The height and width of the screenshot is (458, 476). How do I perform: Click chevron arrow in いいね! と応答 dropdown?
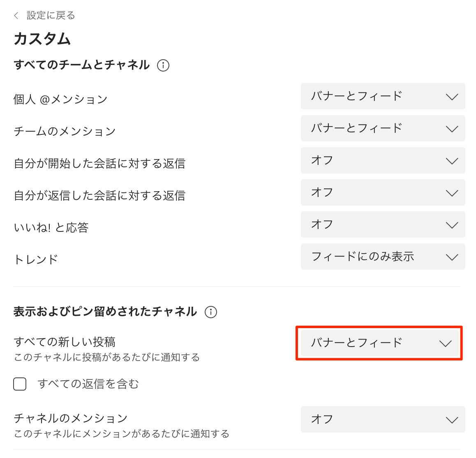click(x=452, y=225)
